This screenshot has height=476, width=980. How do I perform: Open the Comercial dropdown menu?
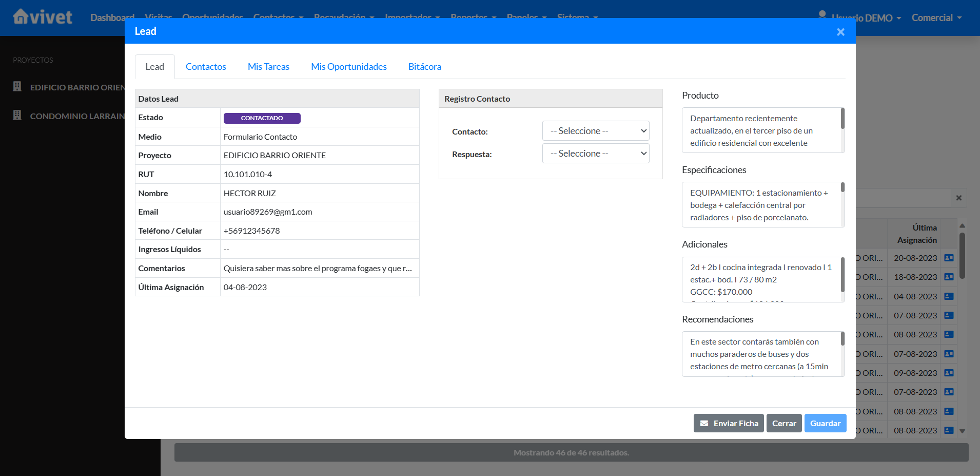[x=936, y=18]
